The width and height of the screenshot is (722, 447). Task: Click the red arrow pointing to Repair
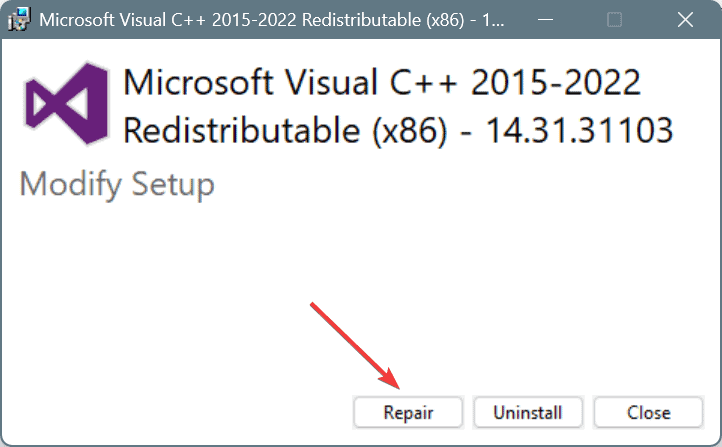[355, 346]
